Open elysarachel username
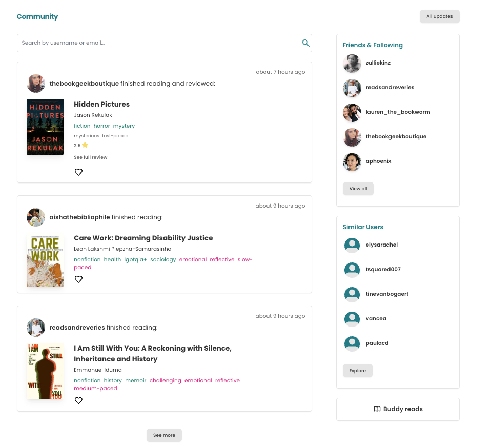 [381, 245]
